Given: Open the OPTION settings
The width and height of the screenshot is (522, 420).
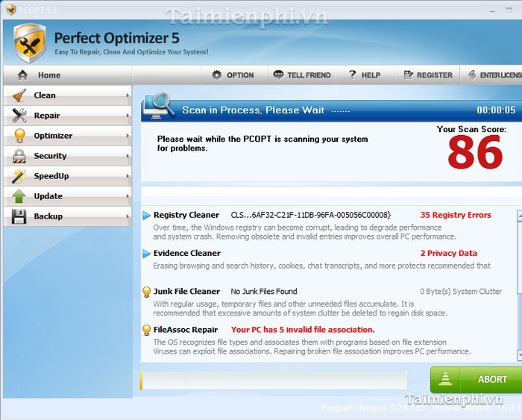Looking at the screenshot, I should pos(234,75).
